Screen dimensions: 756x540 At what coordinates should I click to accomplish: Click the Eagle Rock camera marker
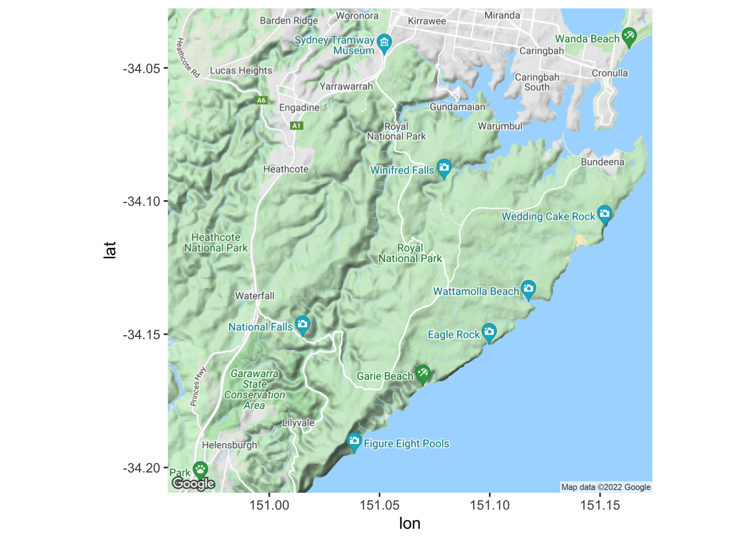(489, 332)
